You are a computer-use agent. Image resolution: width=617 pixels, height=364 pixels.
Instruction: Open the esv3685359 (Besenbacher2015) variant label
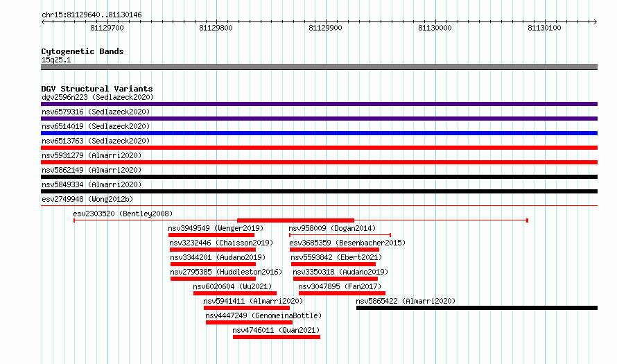coord(347,243)
